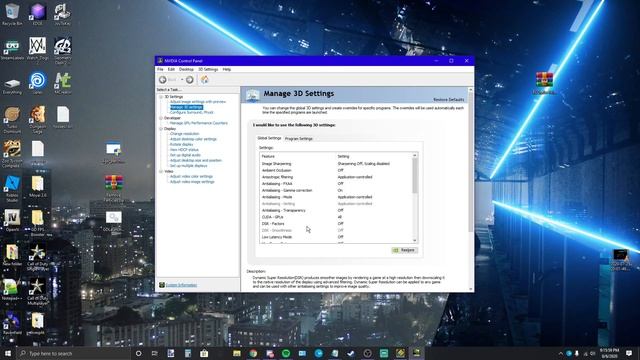Select the CUDA - GPUs row
The image size is (640, 360).
tap(336, 217)
